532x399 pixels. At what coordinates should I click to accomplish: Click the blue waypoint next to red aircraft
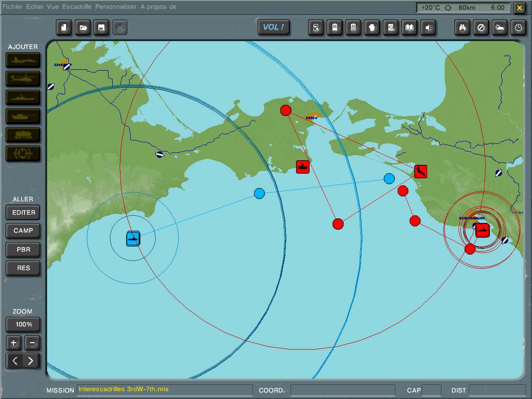(389, 178)
